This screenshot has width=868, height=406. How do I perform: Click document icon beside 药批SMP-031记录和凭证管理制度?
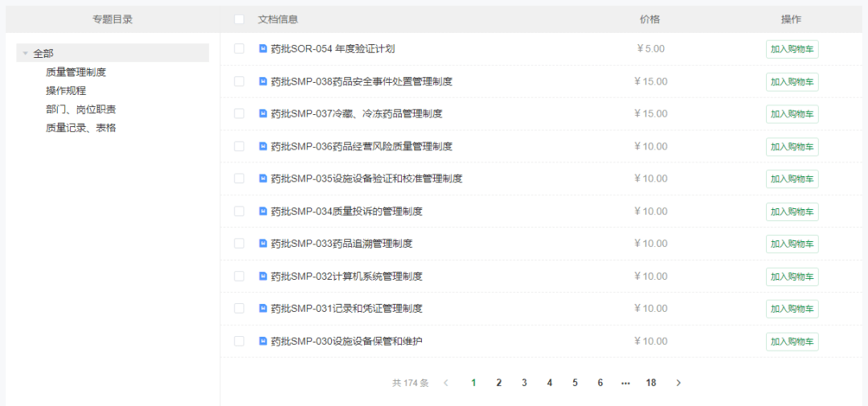(263, 308)
